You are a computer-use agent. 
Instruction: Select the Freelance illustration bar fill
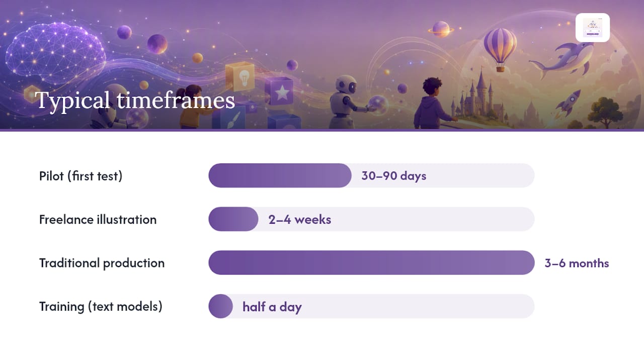tap(233, 219)
